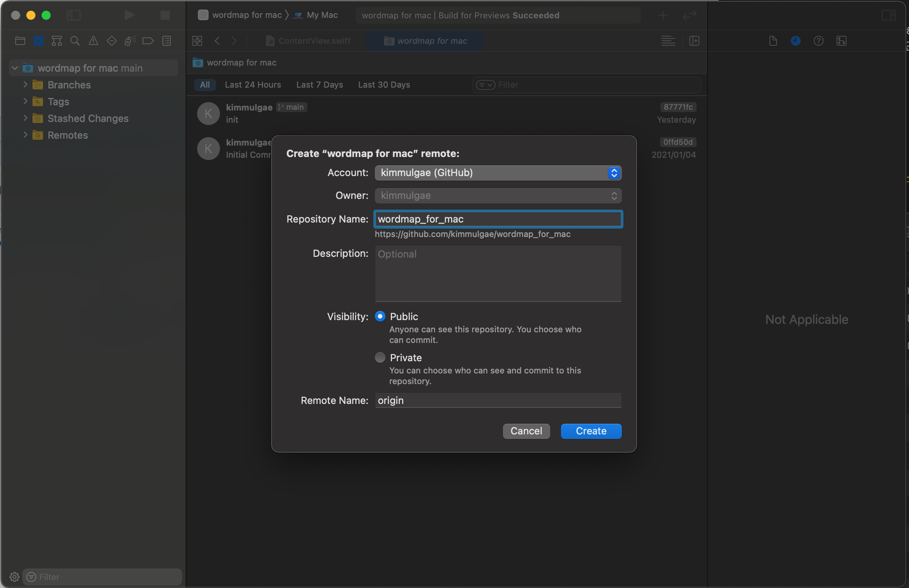Open the wordmap for mac scheme selector
This screenshot has height=588, width=909.
(240, 15)
